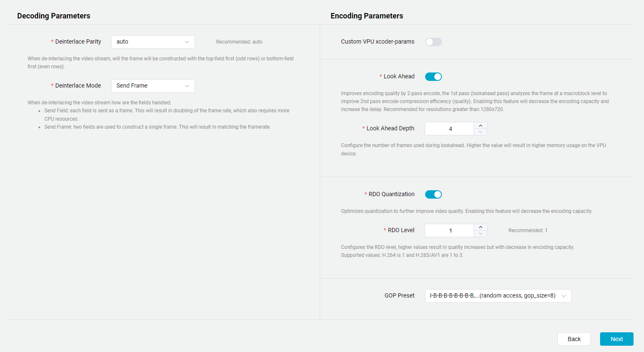This screenshot has width=644, height=352.
Task: Click the Look Ahead Depth up arrow
Action: click(480, 126)
